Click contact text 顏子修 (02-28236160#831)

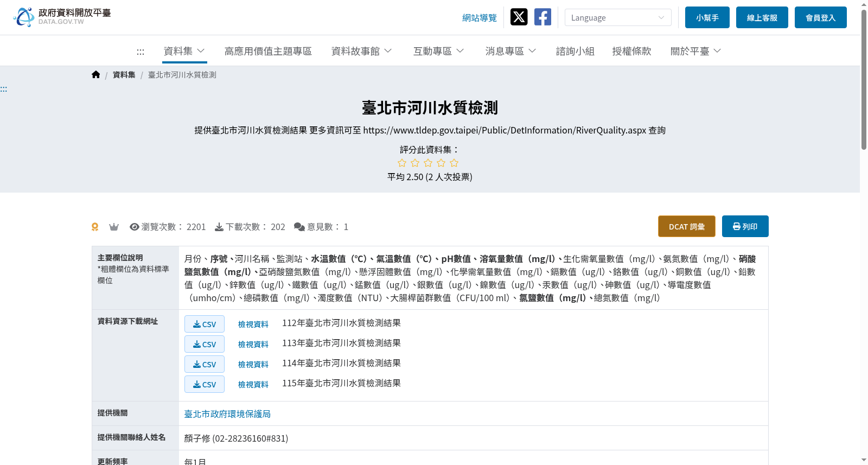click(x=236, y=438)
